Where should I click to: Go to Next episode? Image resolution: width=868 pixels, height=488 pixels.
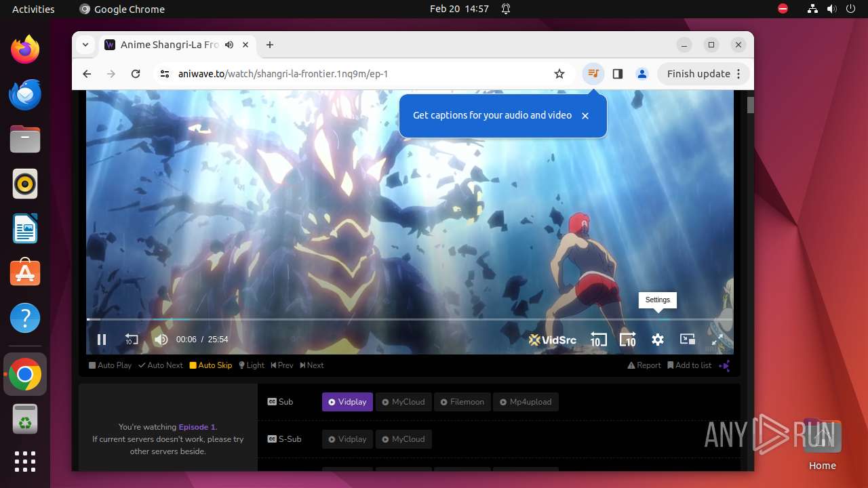coord(312,365)
